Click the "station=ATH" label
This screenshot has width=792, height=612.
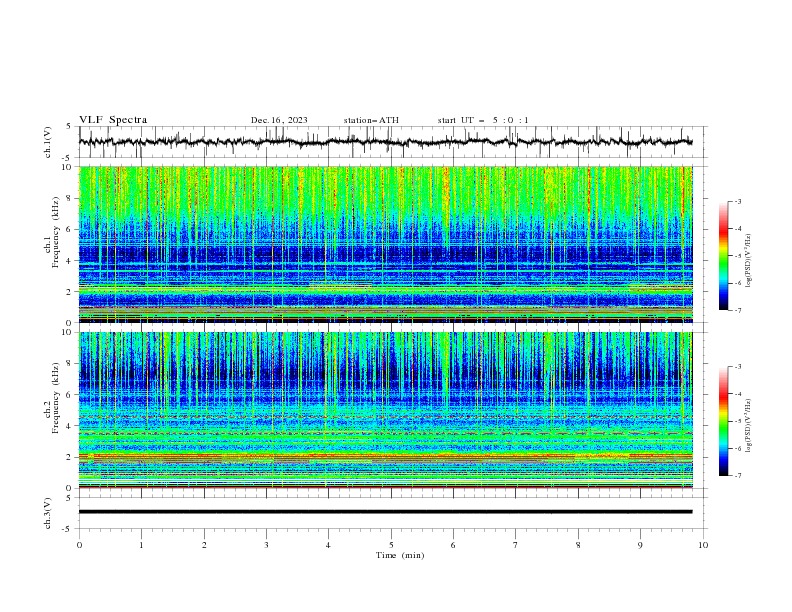tap(371, 120)
